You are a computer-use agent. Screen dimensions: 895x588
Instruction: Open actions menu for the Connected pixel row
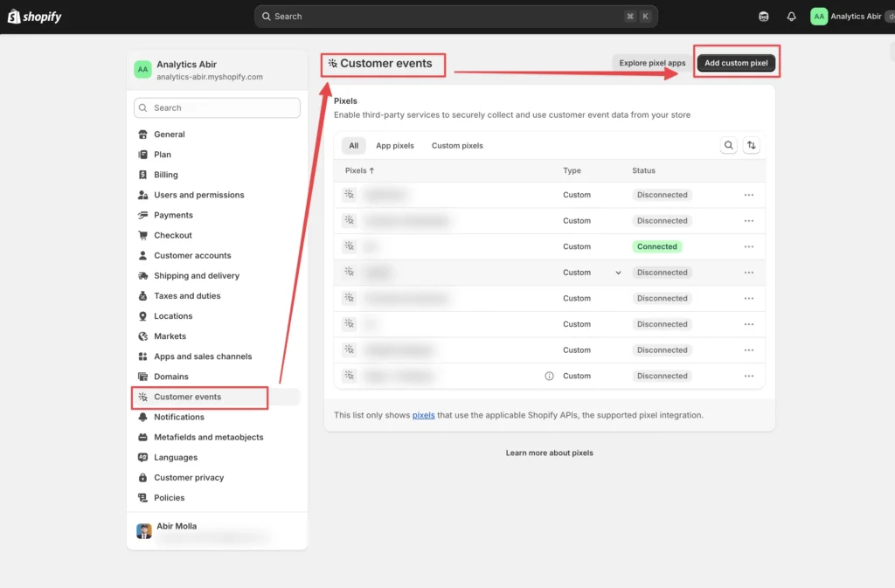(x=749, y=247)
